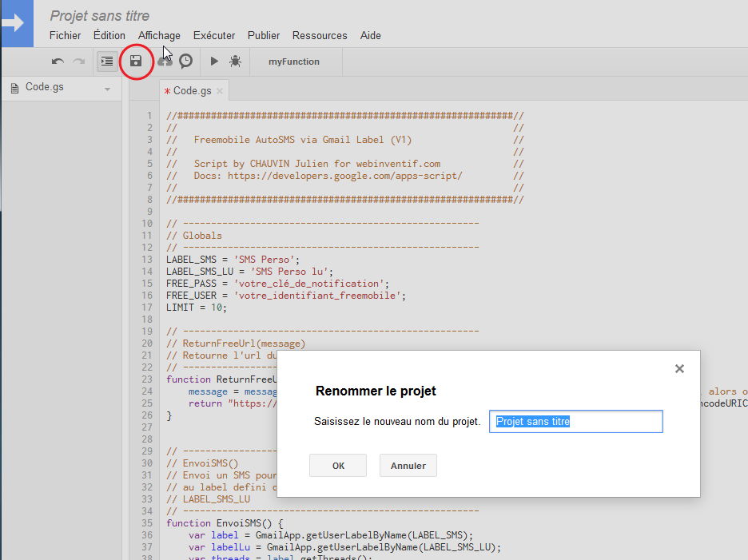Close the Code.gs editor tab
748x560 pixels.
point(220,90)
